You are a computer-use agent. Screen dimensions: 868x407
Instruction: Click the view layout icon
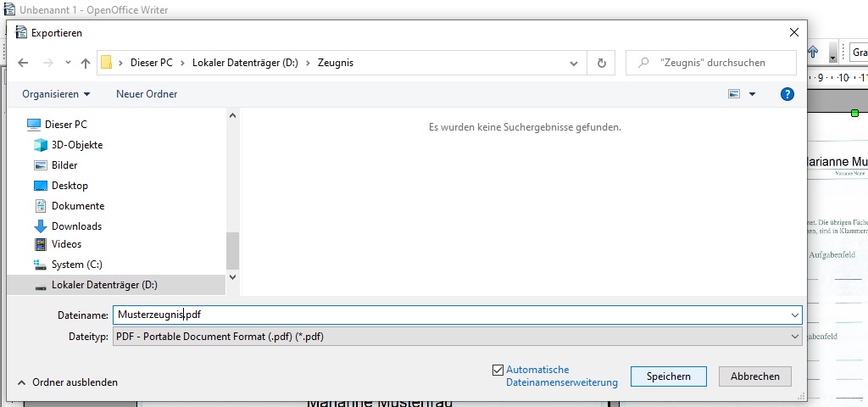click(x=734, y=94)
